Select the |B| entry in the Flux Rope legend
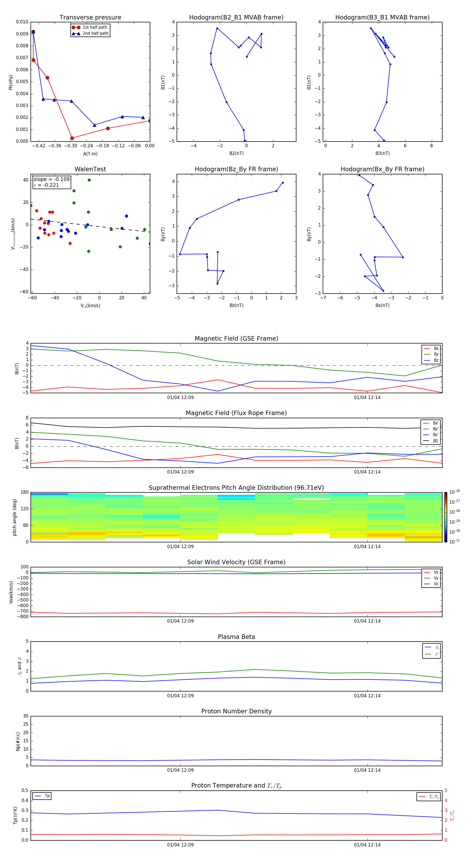This screenshot has height=868, width=473. 431,441
